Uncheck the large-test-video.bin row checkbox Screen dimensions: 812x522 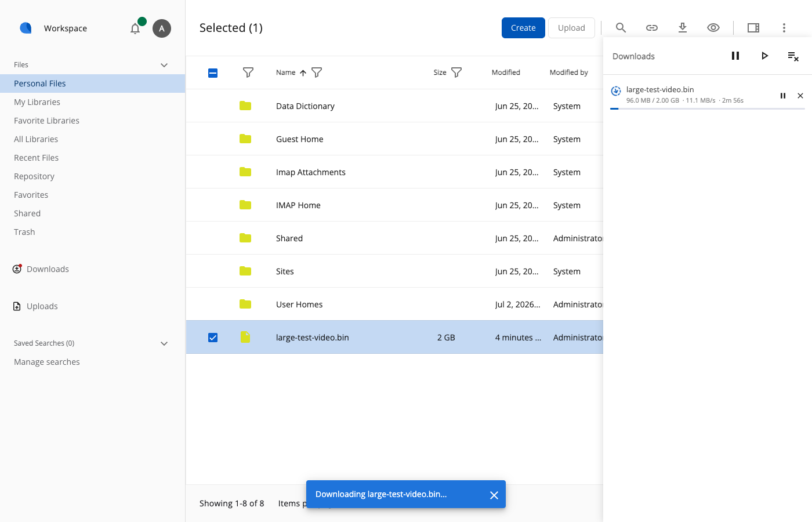coord(213,338)
